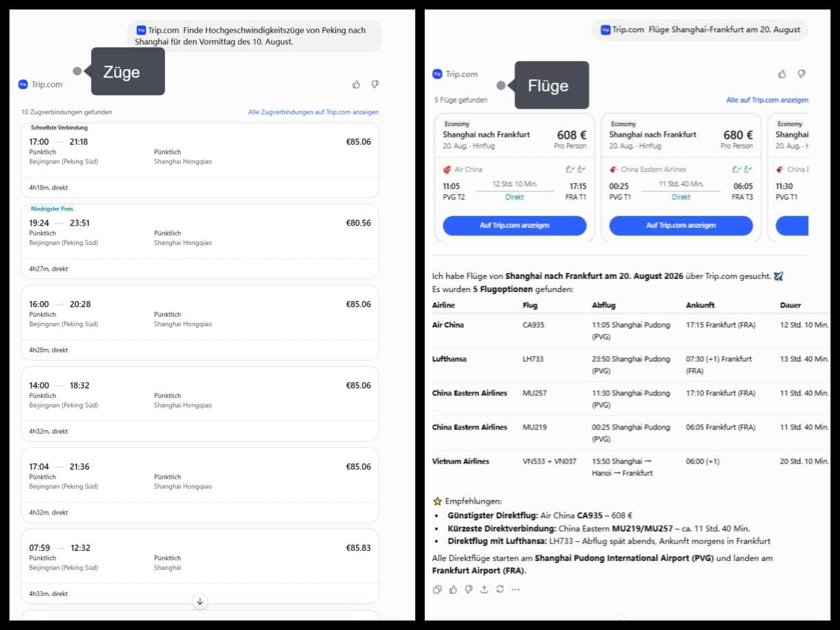Click the Vietnam Airlines row airline name
The height and width of the screenshot is (630, 840).
[461, 462]
